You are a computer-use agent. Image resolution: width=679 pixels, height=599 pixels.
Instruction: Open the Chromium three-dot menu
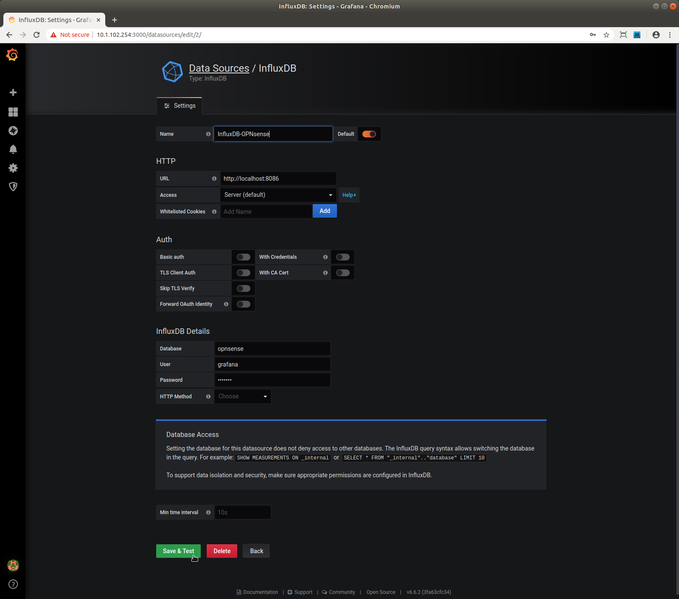(x=670, y=35)
